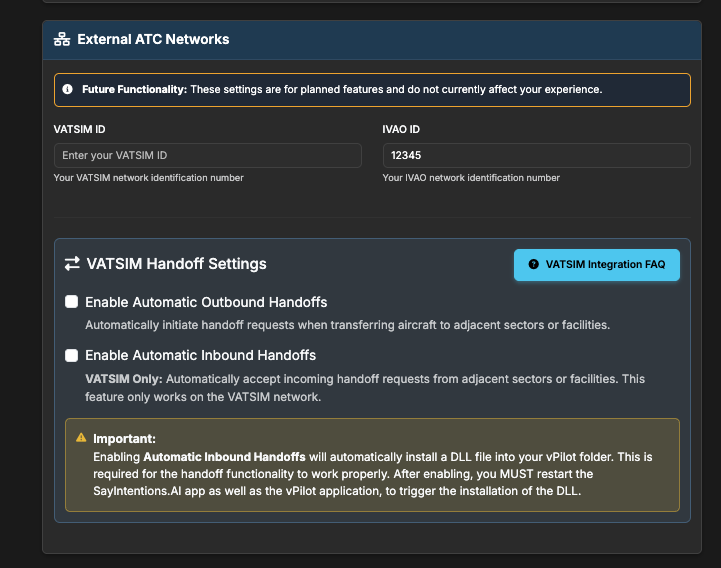Click the IVAO ID label

coord(401,129)
